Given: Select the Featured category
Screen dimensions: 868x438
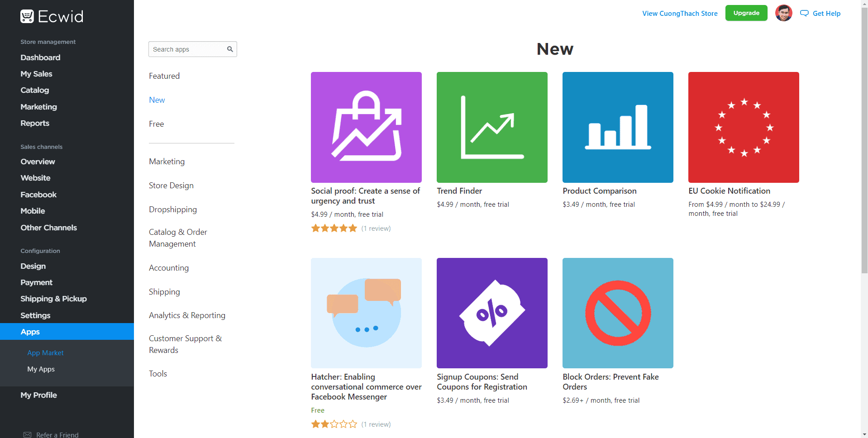Looking at the screenshot, I should click(x=164, y=76).
